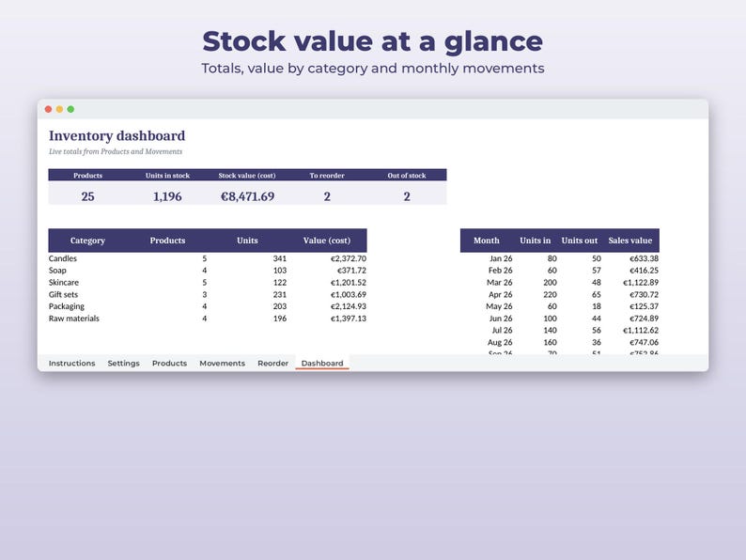The image size is (746, 560).
Task: Click Candles value €2,372.70
Action: [x=349, y=258]
